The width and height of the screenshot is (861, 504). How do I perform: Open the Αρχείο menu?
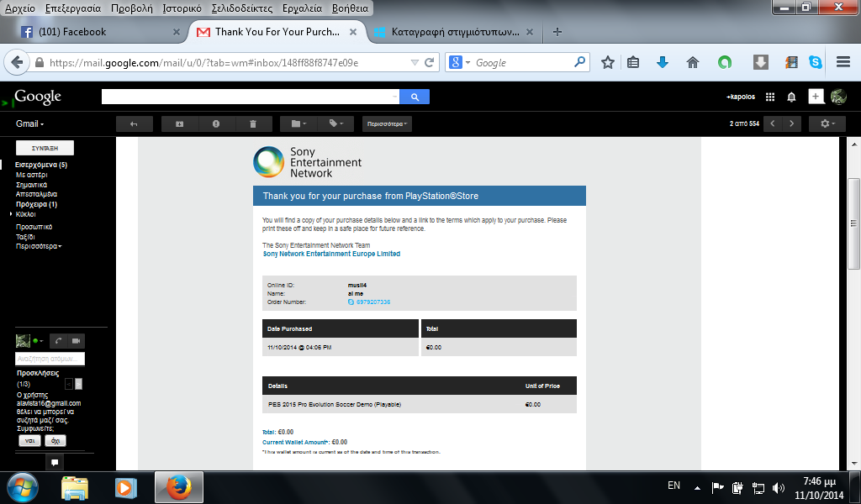point(20,8)
